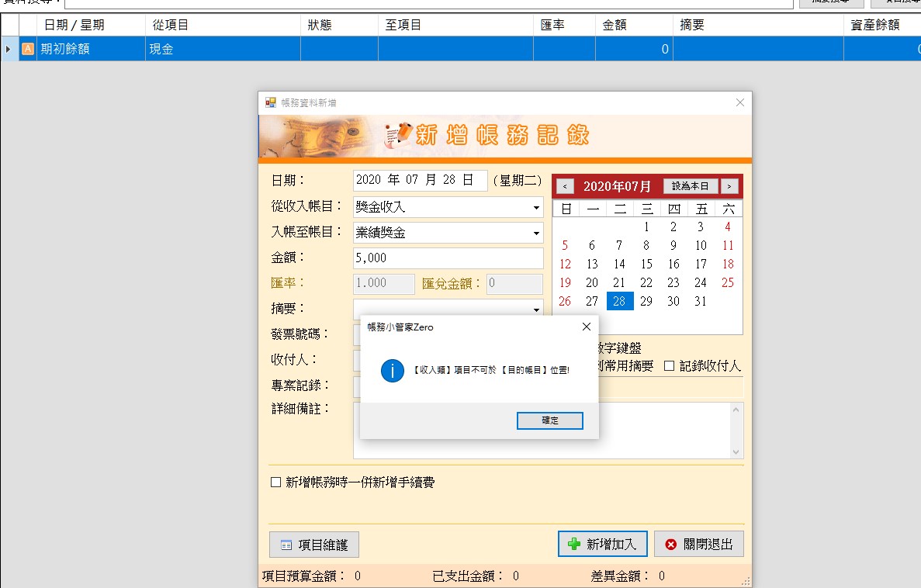Click the 資產餘額 column header
This screenshot has height=588, width=921.
pyautogui.click(x=874, y=25)
